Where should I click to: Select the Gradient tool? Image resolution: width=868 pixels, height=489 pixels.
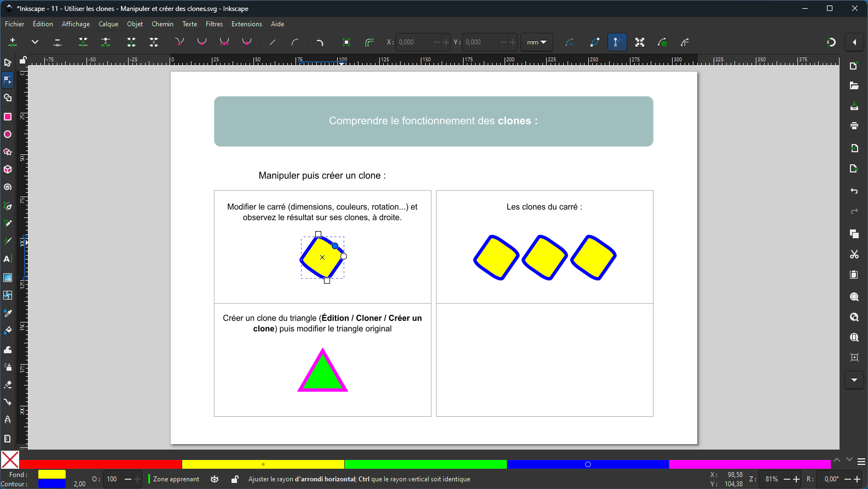coord(8,278)
